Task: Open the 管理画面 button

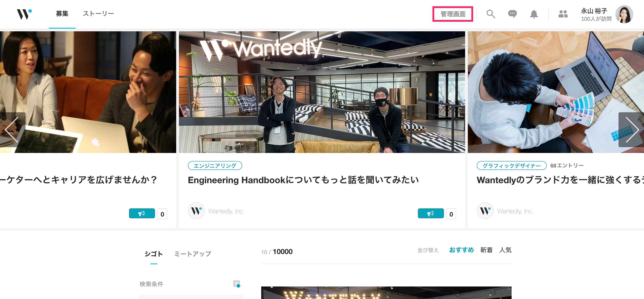Action: pyautogui.click(x=453, y=14)
